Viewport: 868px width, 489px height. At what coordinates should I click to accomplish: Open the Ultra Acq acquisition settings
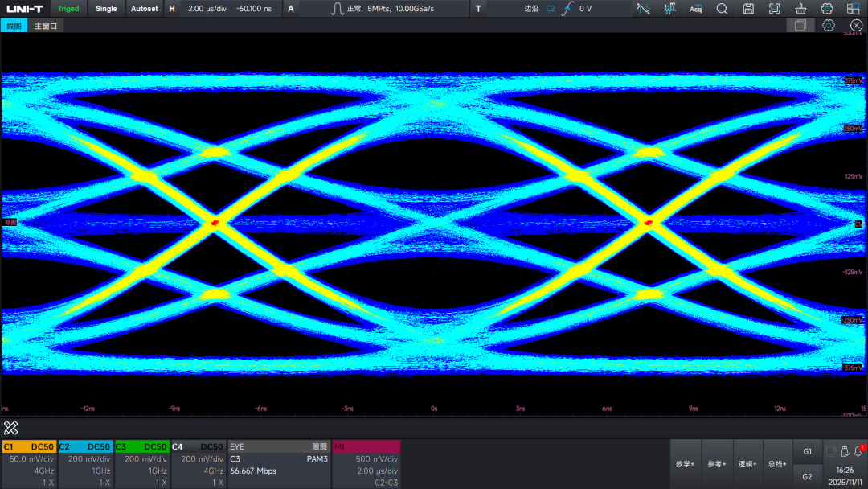tap(696, 9)
